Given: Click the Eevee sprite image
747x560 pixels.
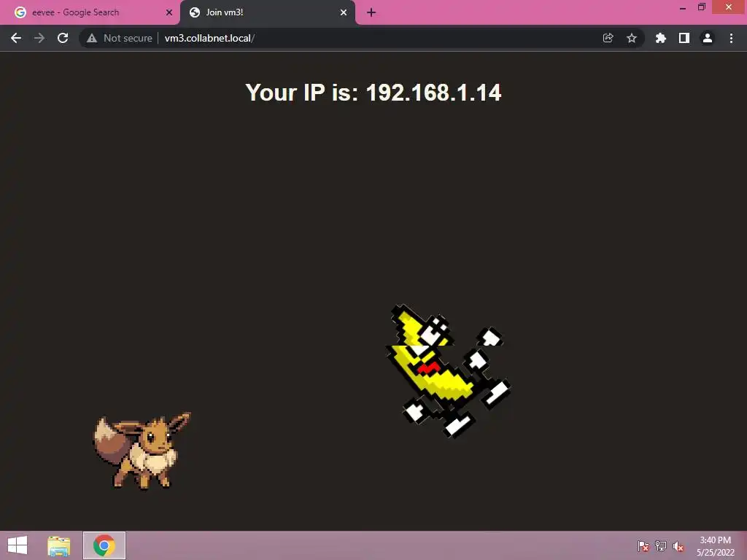Looking at the screenshot, I should click(x=142, y=451).
